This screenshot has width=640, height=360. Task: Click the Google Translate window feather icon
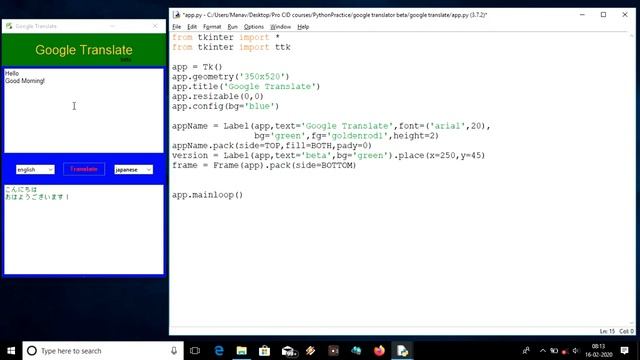[9, 26]
